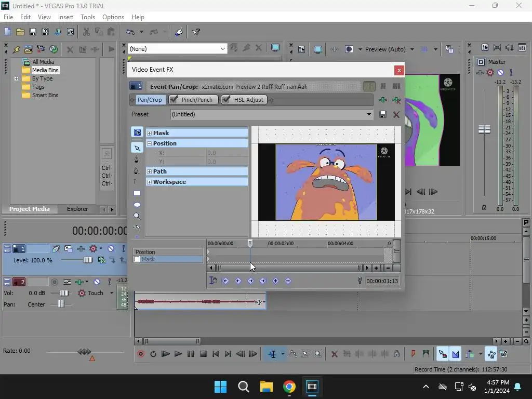
Task: Collapse the Position property group
Action: click(x=149, y=143)
